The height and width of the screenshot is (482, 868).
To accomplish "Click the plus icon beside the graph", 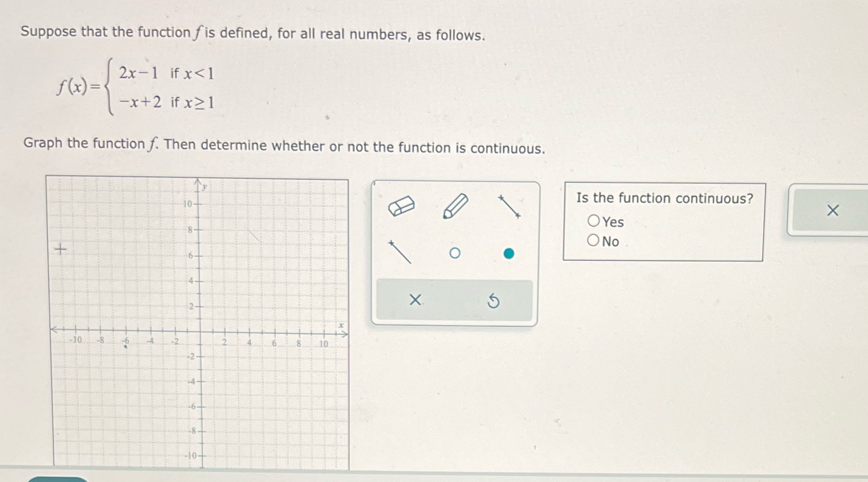I will point(59,250).
